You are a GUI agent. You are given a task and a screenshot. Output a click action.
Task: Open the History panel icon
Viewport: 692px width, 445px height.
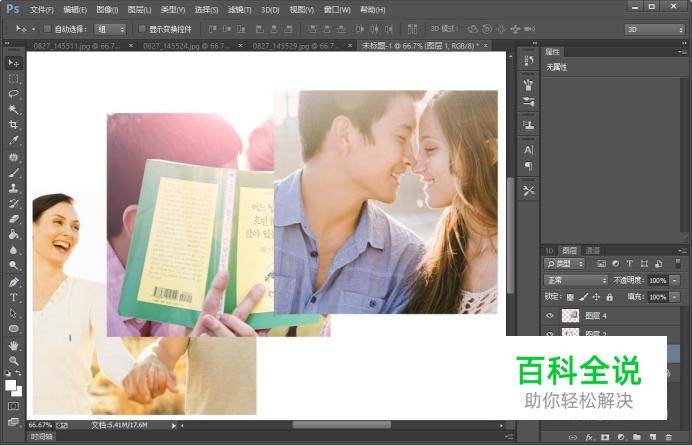pos(528,60)
